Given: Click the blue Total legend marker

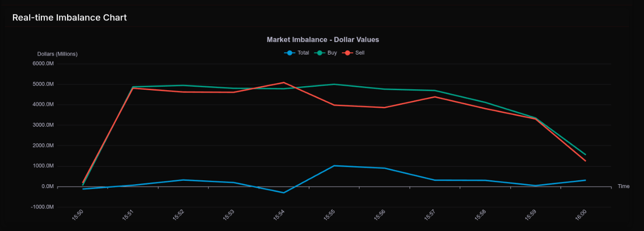Looking at the screenshot, I should coord(290,53).
